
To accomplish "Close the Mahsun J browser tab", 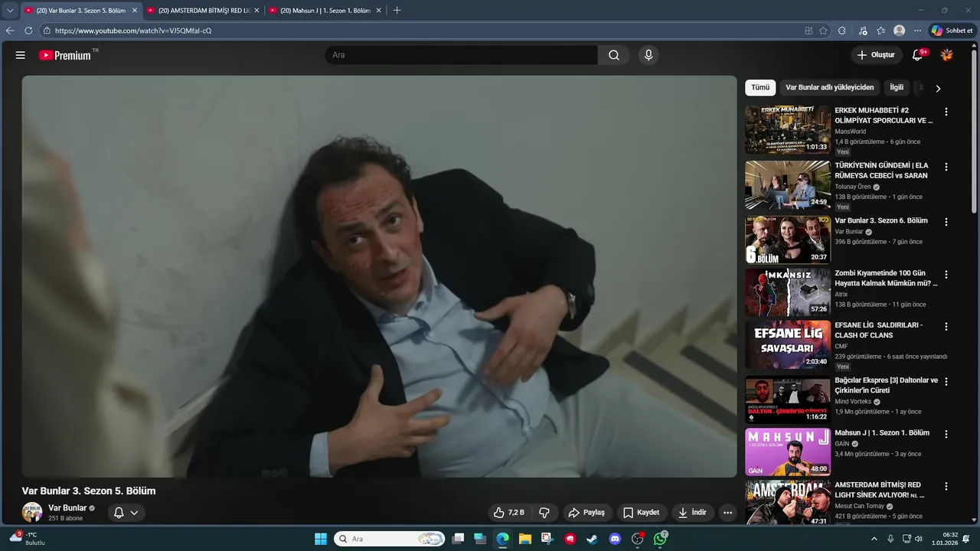I will pos(378,11).
